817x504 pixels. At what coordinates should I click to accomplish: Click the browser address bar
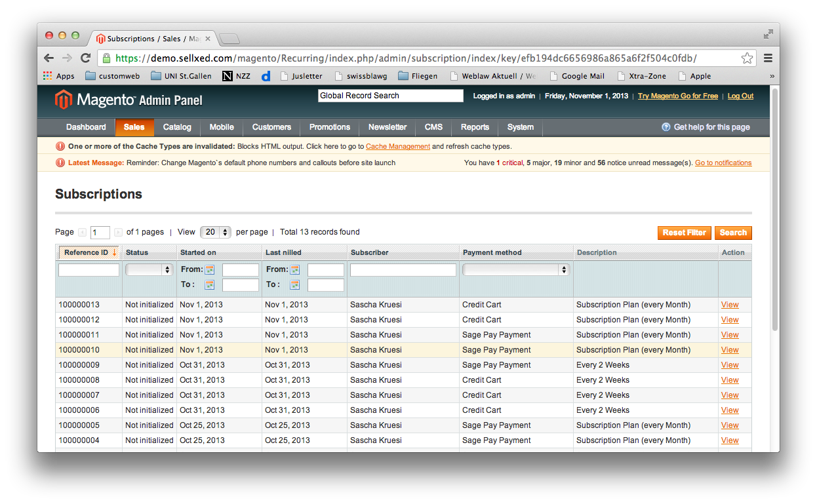tap(427, 58)
